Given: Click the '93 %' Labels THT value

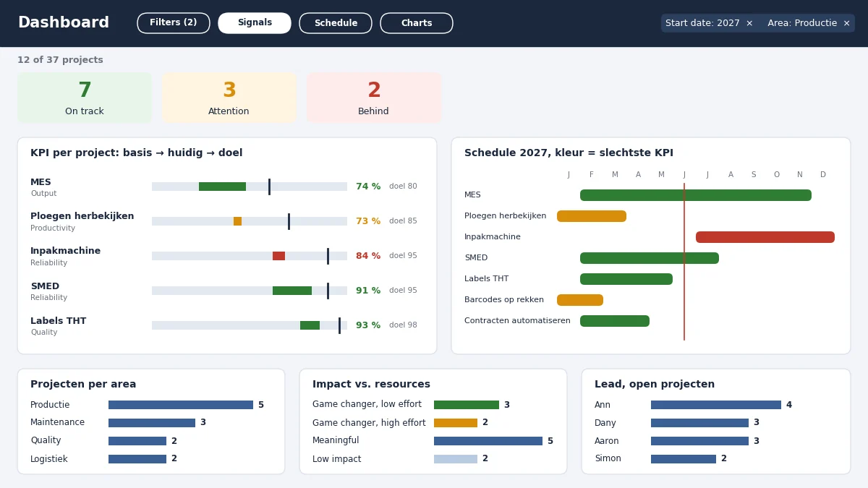Looking at the screenshot, I should [368, 325].
